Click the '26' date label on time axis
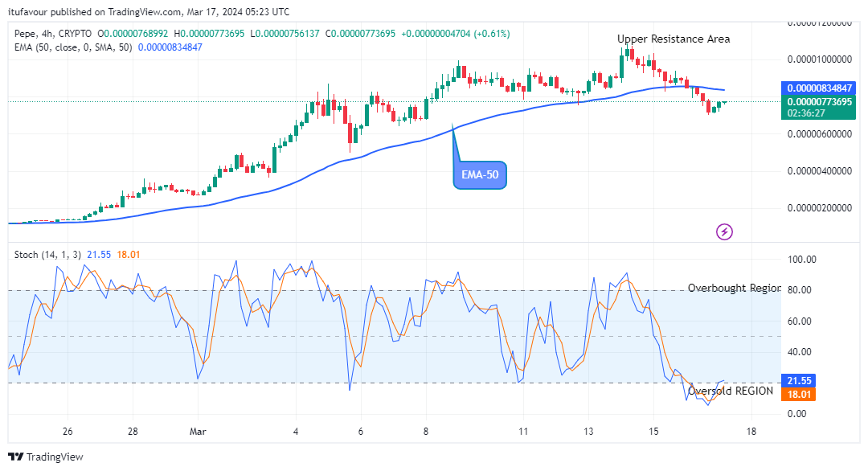868x471 pixels. (68, 432)
